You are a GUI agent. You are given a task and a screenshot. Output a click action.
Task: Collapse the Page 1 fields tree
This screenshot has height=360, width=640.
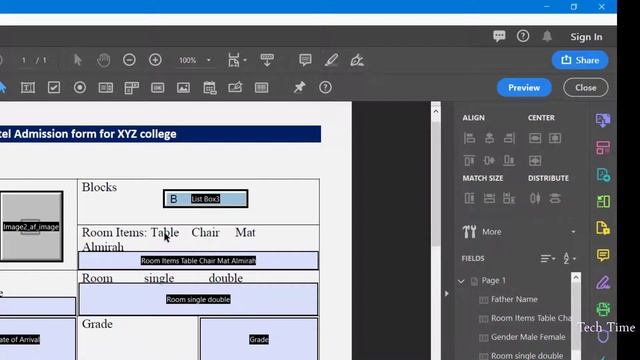pos(461,281)
